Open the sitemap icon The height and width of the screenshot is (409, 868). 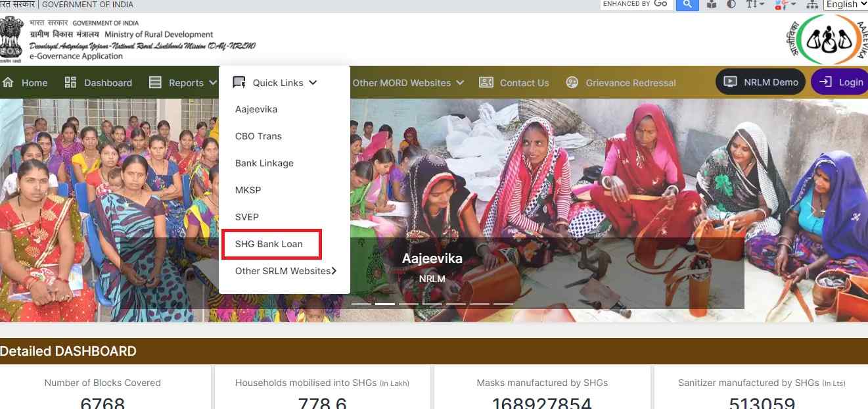click(x=812, y=5)
